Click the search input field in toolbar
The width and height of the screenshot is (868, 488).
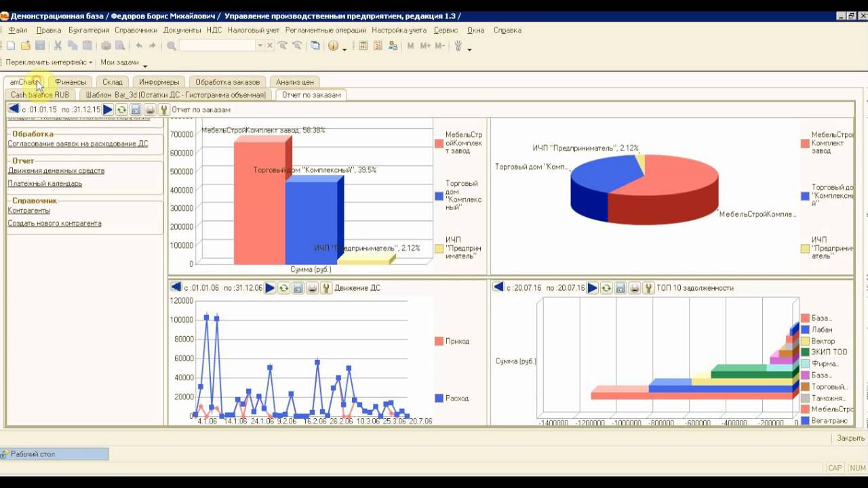[x=217, y=46]
